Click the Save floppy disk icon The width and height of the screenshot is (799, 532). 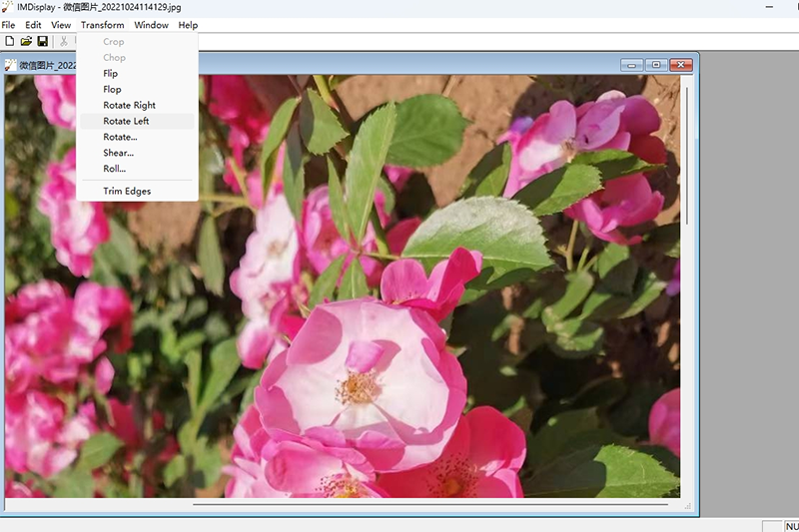point(42,41)
